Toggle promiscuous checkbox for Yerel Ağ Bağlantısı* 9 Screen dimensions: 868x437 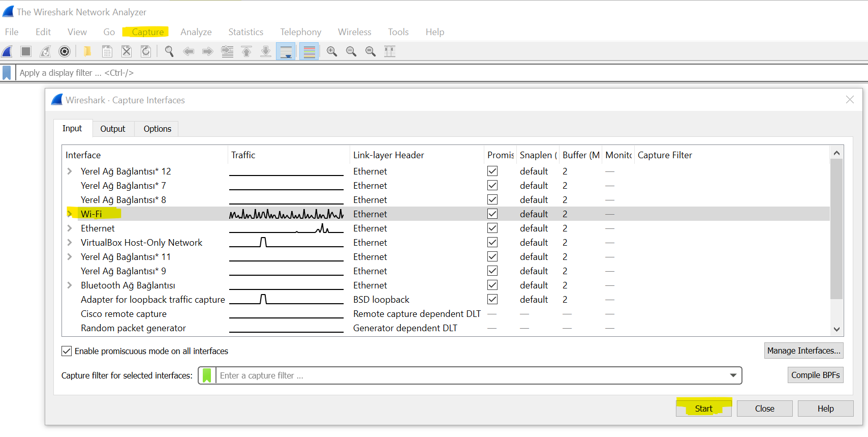pyautogui.click(x=492, y=271)
